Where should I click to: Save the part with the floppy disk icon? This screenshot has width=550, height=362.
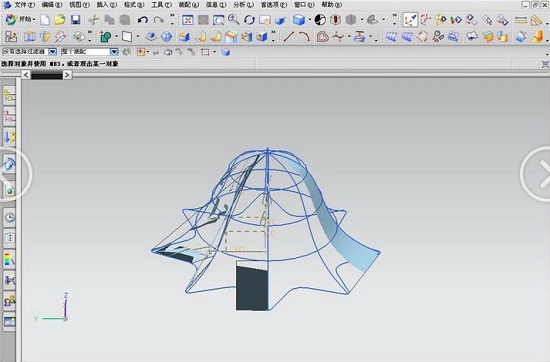pos(75,20)
